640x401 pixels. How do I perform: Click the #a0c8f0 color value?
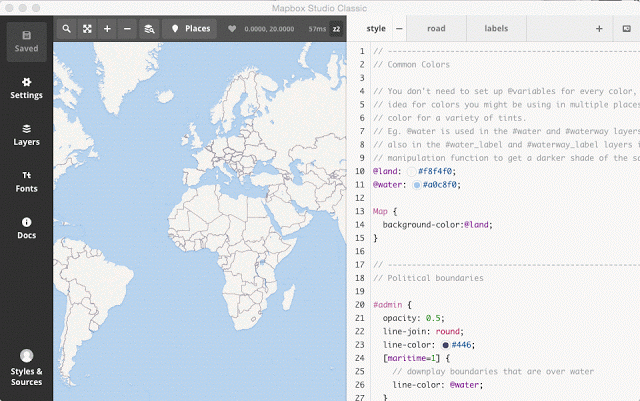[x=440, y=185]
